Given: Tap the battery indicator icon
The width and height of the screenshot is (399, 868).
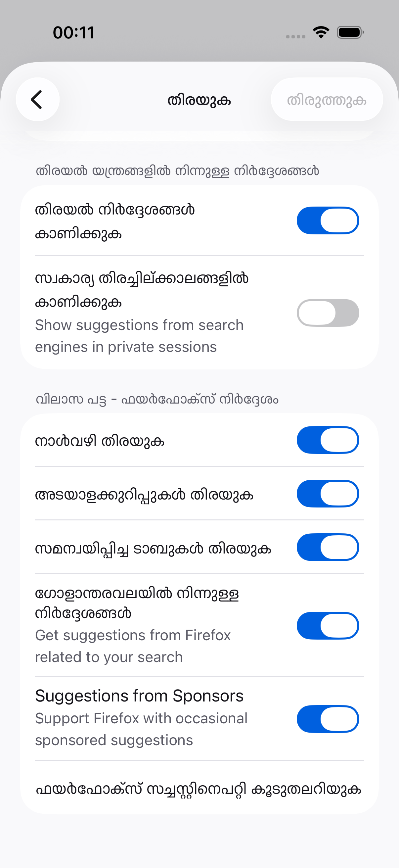Looking at the screenshot, I should tap(350, 32).
